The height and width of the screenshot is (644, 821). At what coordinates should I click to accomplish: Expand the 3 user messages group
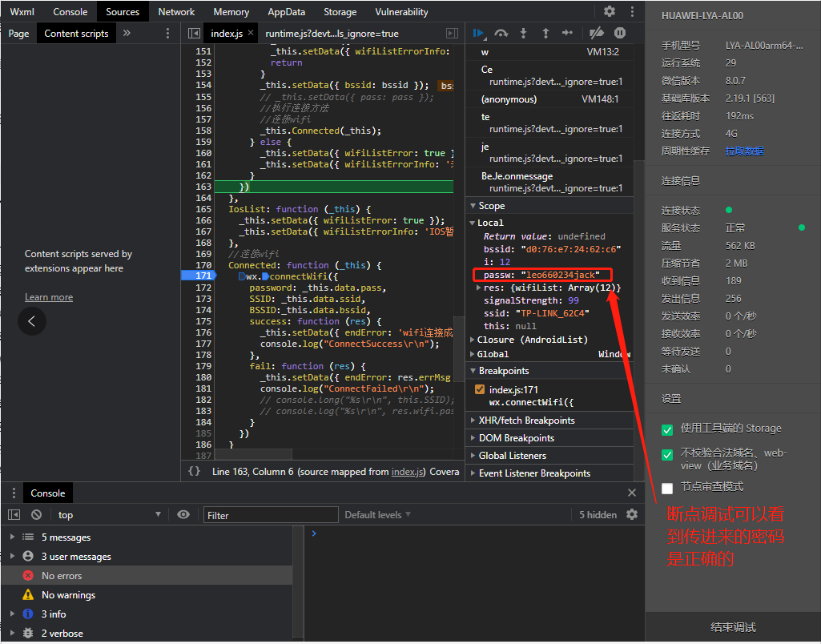[x=12, y=556]
